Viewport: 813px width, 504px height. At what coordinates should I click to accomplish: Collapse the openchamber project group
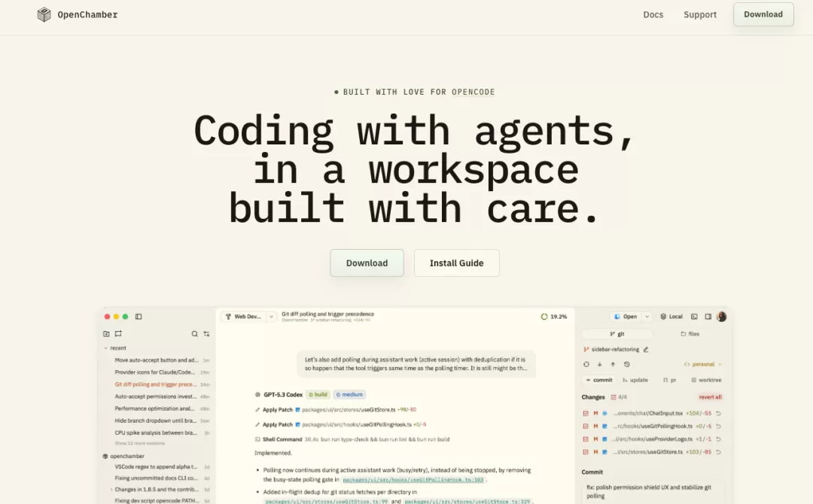[x=123, y=457]
